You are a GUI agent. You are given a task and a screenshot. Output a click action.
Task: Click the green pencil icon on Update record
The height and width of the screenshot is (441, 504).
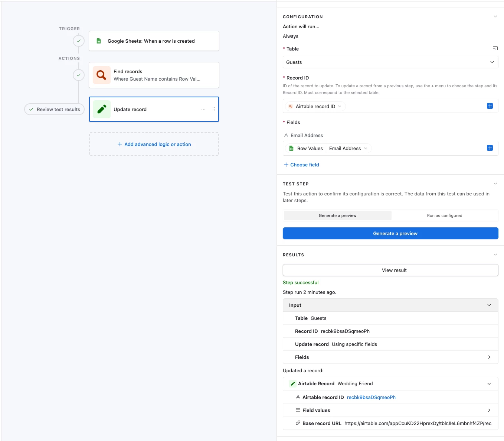(x=102, y=109)
